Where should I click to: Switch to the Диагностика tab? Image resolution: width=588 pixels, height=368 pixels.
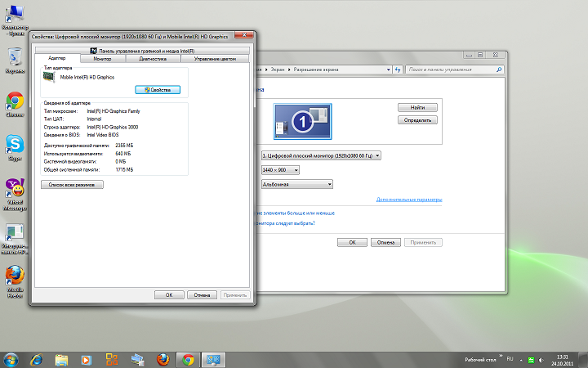(153, 59)
